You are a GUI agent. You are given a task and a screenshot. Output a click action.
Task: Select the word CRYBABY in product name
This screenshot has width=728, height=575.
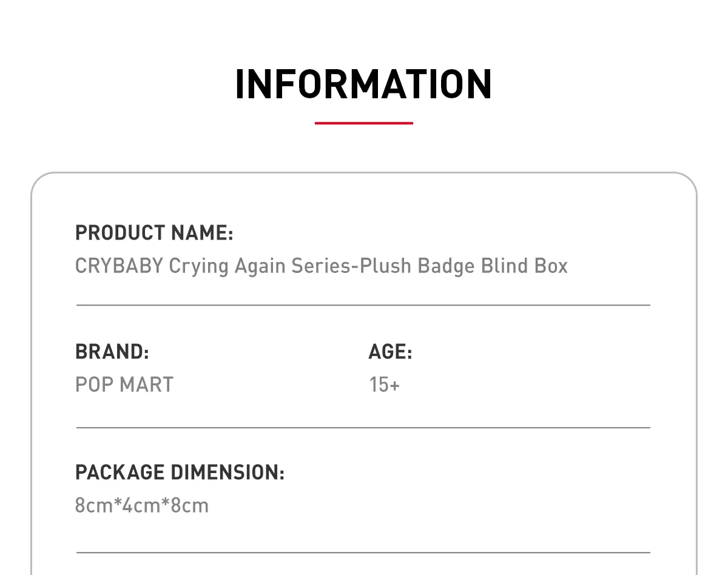point(119,266)
